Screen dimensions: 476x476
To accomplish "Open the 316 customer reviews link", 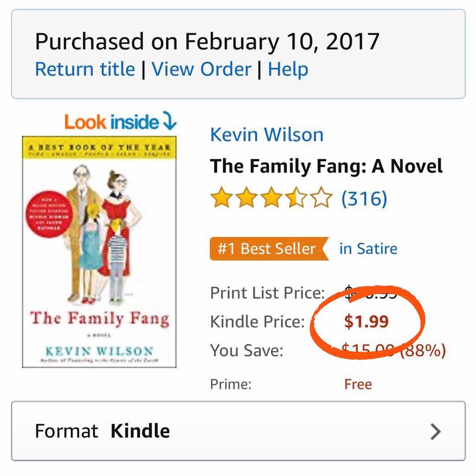I will (x=364, y=198).
